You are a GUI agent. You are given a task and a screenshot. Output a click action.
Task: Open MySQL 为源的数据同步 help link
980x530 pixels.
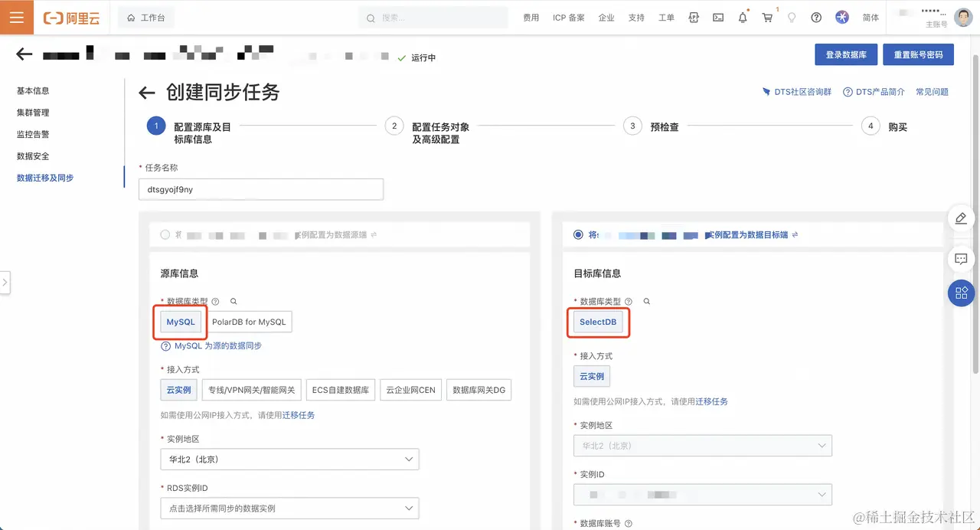pos(211,346)
